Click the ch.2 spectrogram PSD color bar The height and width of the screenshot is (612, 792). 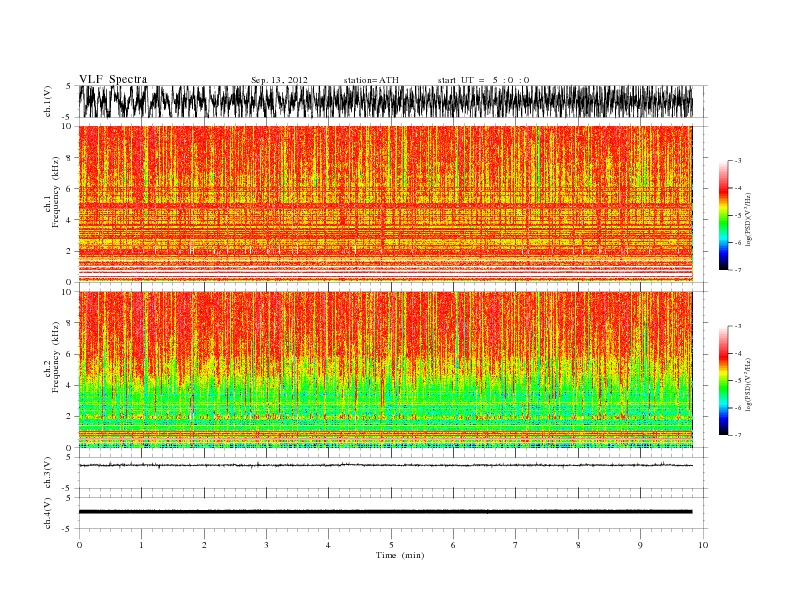coord(723,381)
